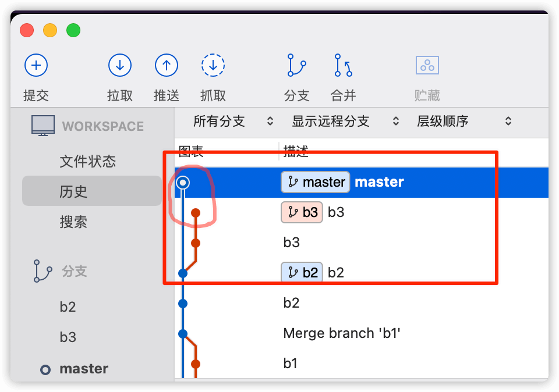Image resolution: width=559 pixels, height=392 pixels.
Task: Select the b3 branch in sidebar
Action: tap(68, 337)
